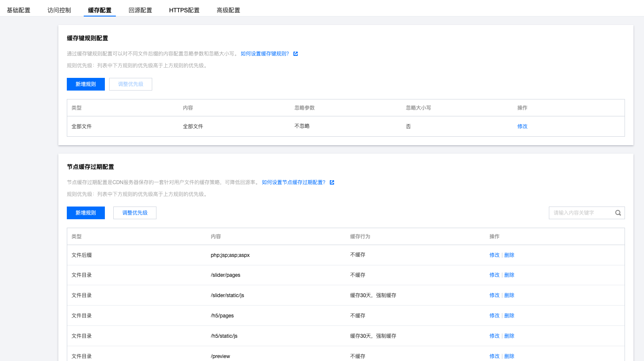644x361 pixels.
Task: Click the 节点缓存过期配置 section heading
Action: pyautogui.click(x=90, y=167)
